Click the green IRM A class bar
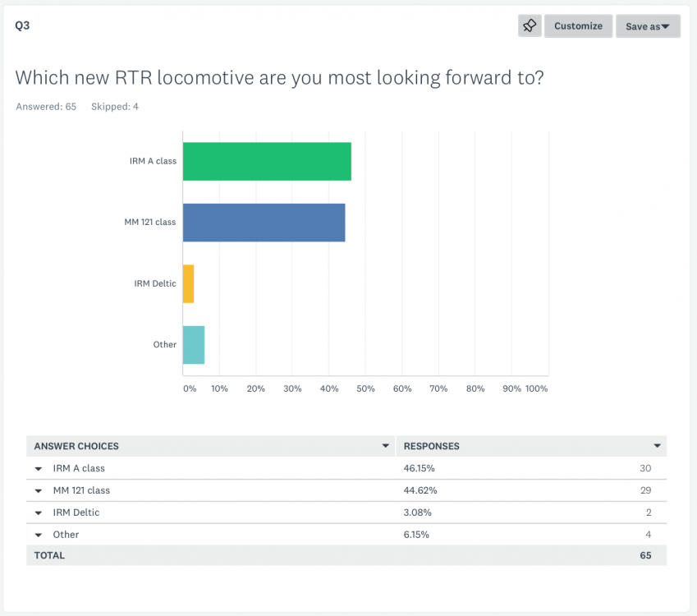Viewport: 697px width, 616px height. click(267, 162)
